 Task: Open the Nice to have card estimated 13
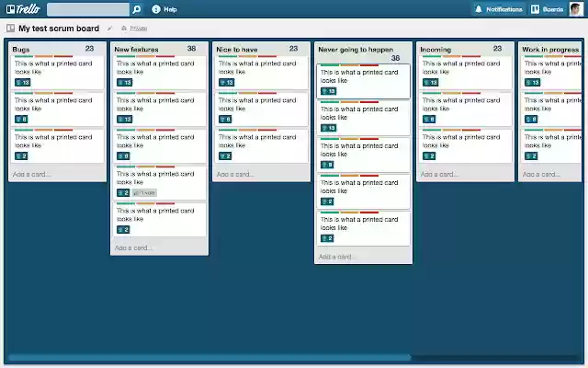click(261, 73)
